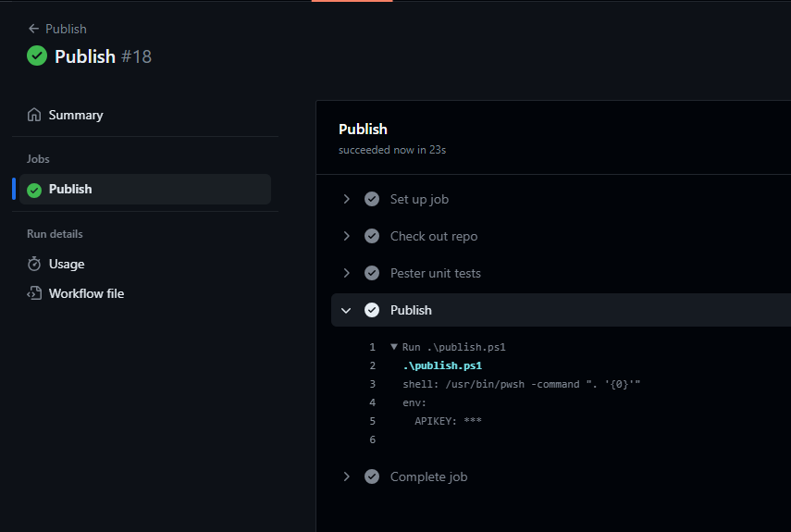Click log line number 5

(x=372, y=421)
